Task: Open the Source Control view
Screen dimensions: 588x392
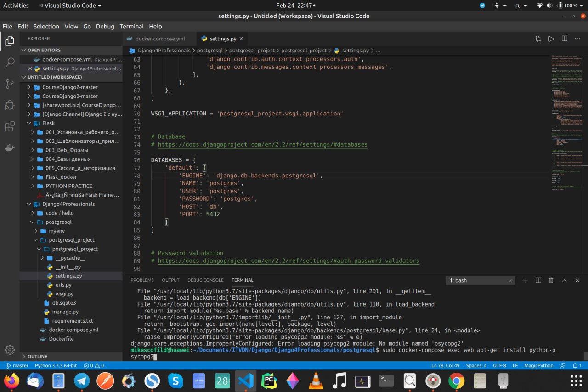Action: coord(10,84)
